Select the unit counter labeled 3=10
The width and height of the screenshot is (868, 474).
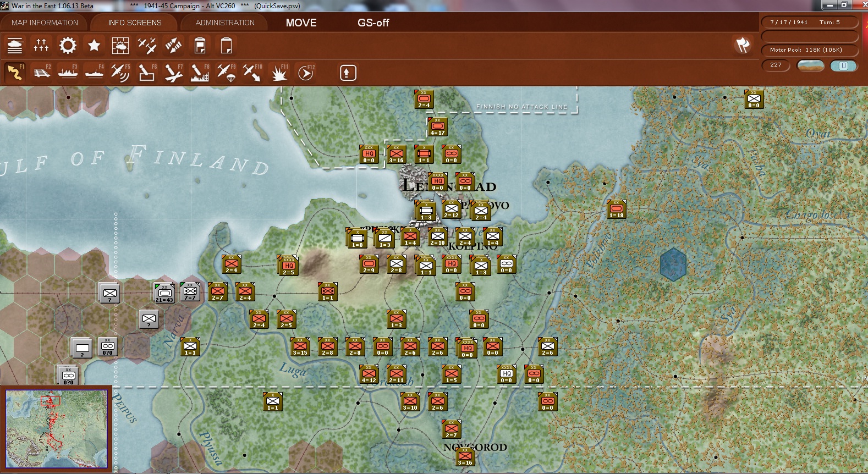coord(410,402)
